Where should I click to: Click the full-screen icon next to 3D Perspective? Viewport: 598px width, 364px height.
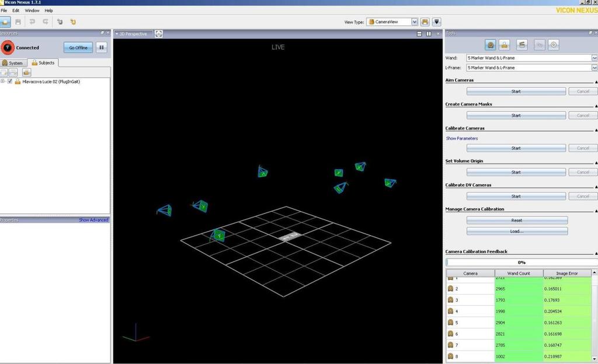point(159,34)
